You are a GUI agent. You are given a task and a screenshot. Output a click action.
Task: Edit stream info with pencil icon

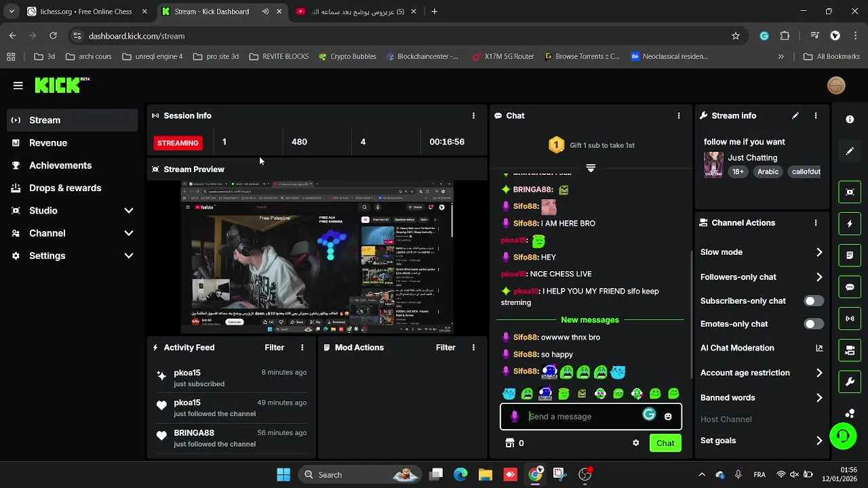[795, 116]
